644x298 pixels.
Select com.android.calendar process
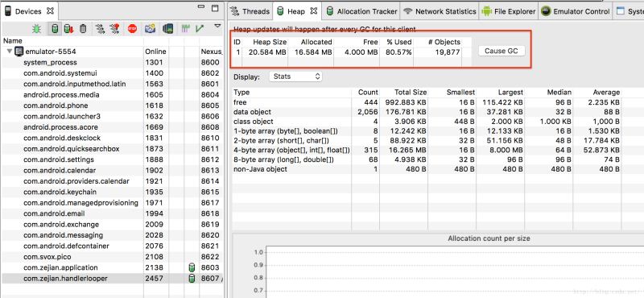(x=112, y=170)
